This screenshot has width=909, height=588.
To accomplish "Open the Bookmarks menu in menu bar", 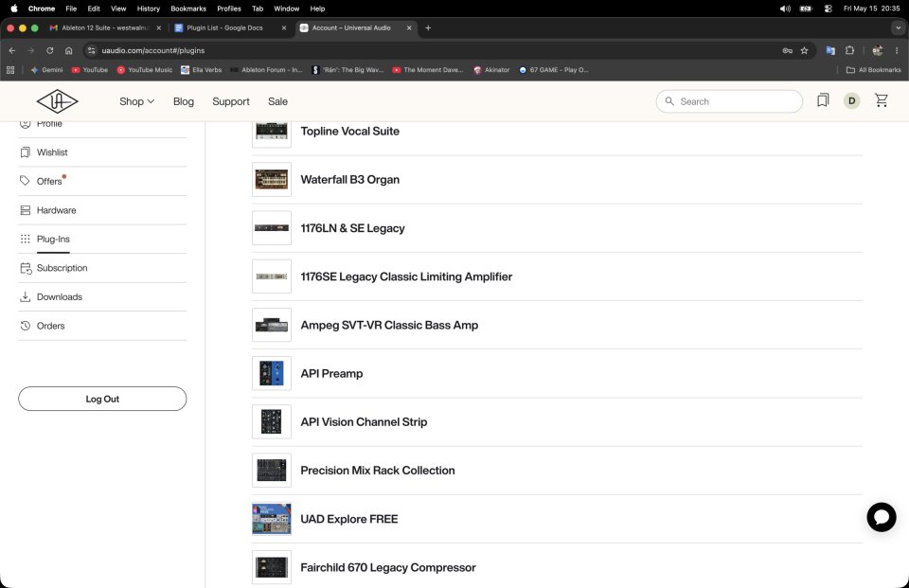I will 187,9.
